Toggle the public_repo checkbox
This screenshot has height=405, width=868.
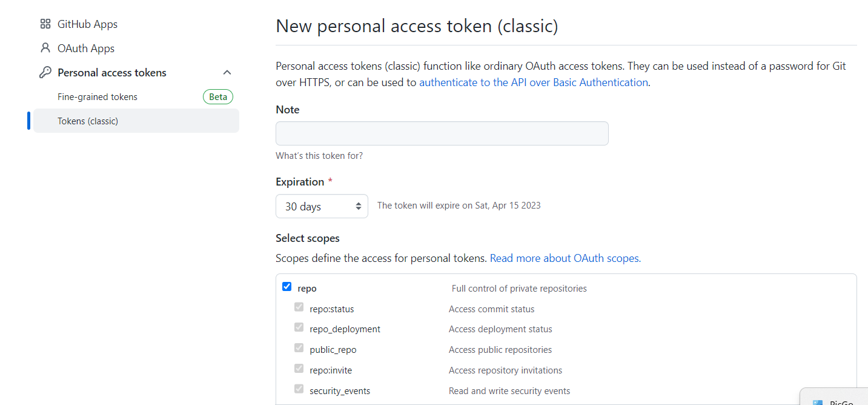coord(299,348)
